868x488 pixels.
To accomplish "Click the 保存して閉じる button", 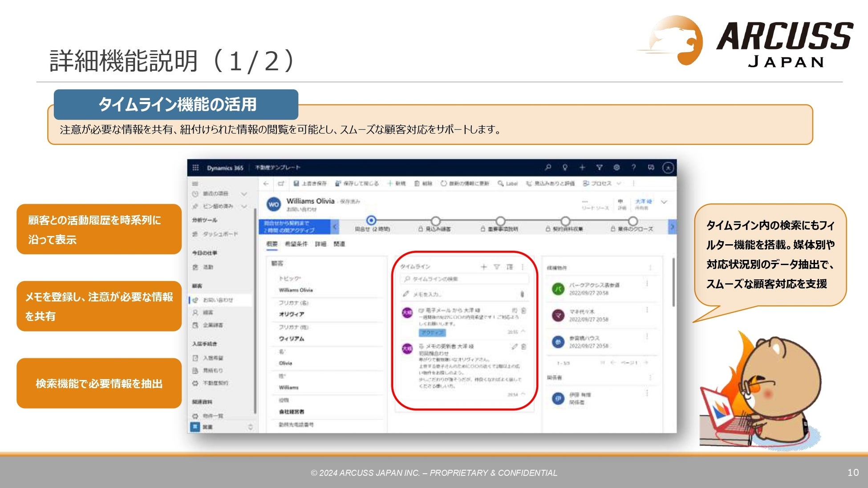I will click(x=357, y=183).
